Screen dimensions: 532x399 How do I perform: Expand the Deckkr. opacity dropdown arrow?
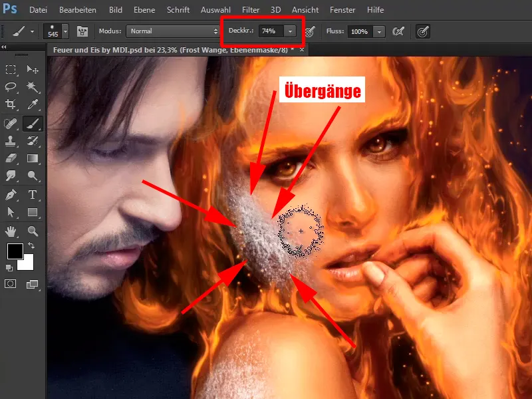coord(291,31)
